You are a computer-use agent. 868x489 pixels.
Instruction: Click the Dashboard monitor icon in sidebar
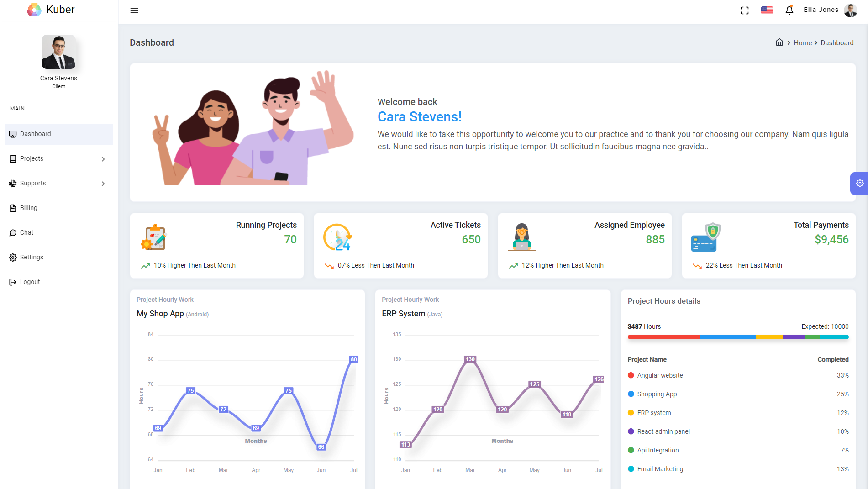click(13, 134)
